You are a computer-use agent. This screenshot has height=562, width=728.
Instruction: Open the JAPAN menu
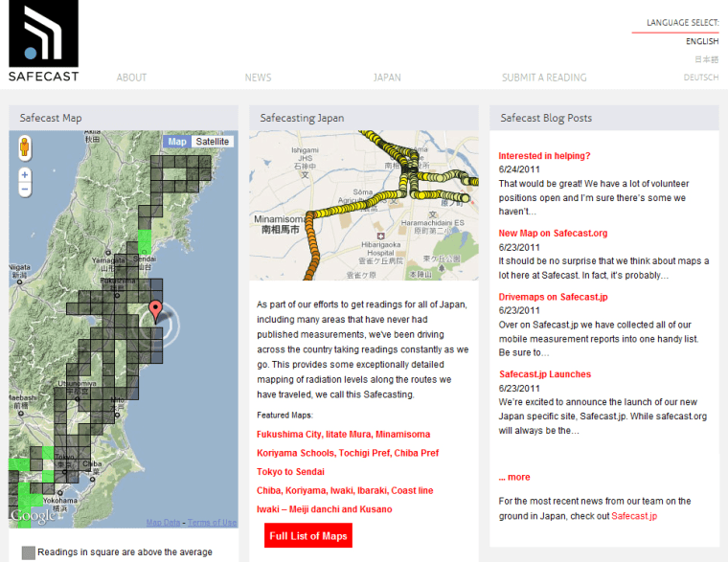point(387,78)
